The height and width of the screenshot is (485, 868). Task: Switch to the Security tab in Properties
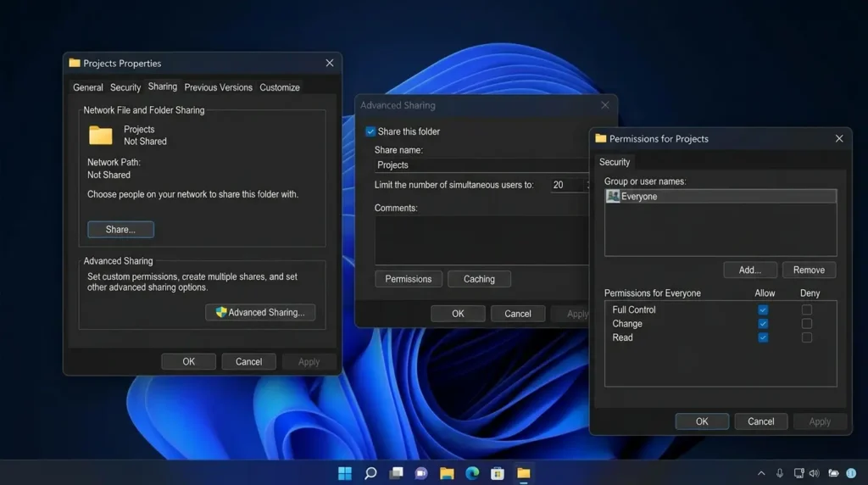[x=125, y=87]
